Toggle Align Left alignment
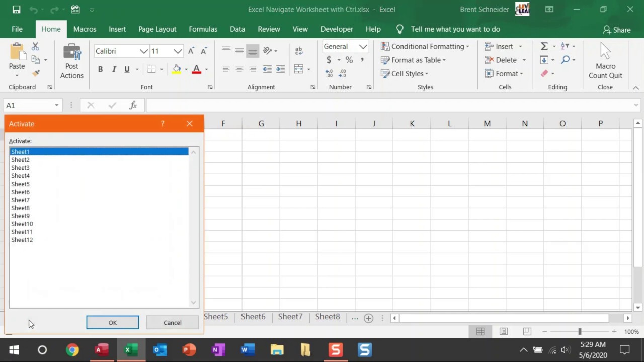Screen dimensions: 644x362 click(x=226, y=69)
